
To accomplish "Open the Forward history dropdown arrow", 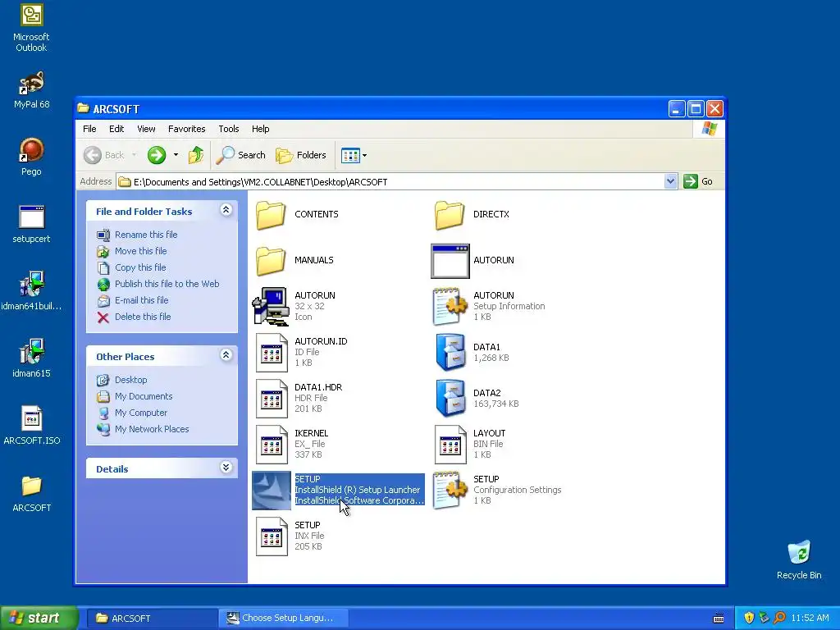I will tap(176, 155).
